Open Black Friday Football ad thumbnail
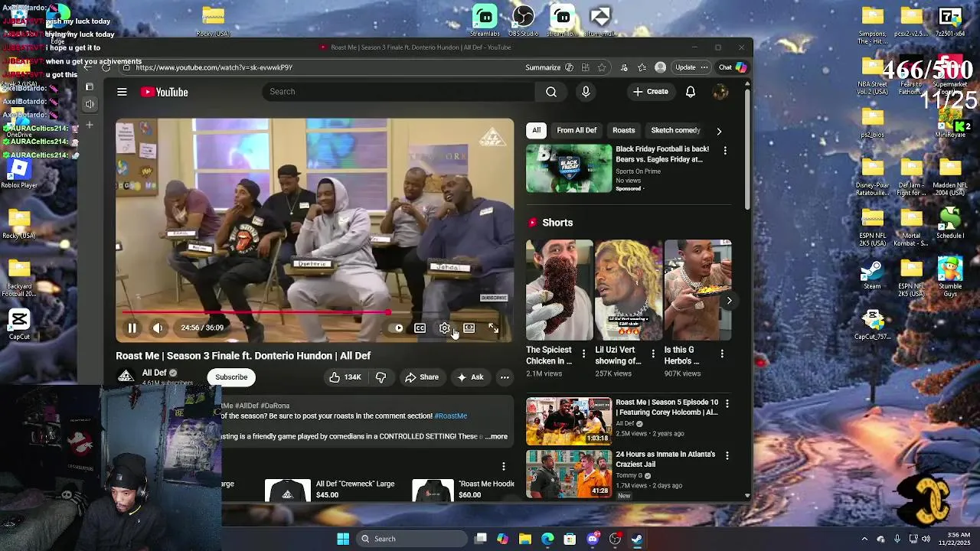This screenshot has height=551, width=980. pyautogui.click(x=569, y=168)
